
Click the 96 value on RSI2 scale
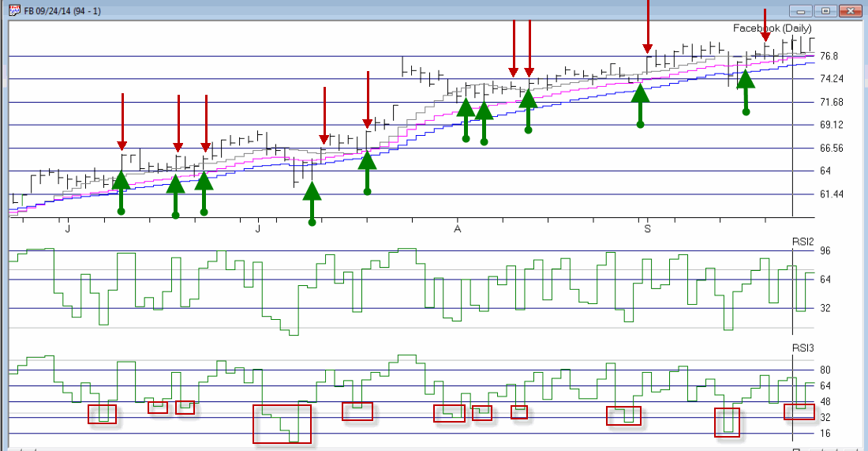[x=825, y=251]
